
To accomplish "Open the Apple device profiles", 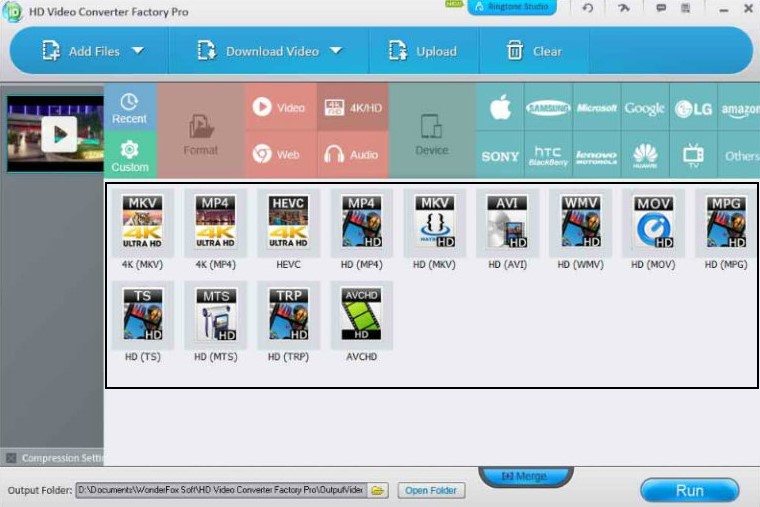I will coord(500,107).
